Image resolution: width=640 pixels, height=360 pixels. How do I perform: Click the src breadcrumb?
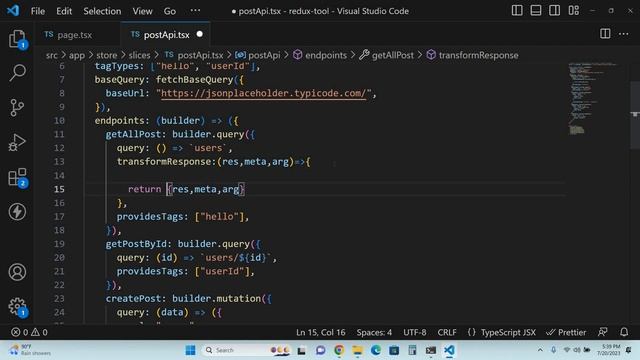click(x=51, y=55)
